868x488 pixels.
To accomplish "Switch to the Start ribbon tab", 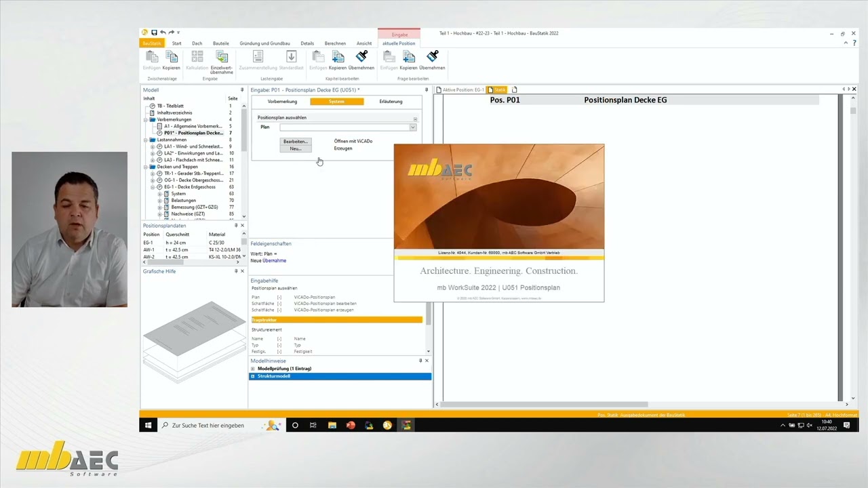I will click(176, 43).
